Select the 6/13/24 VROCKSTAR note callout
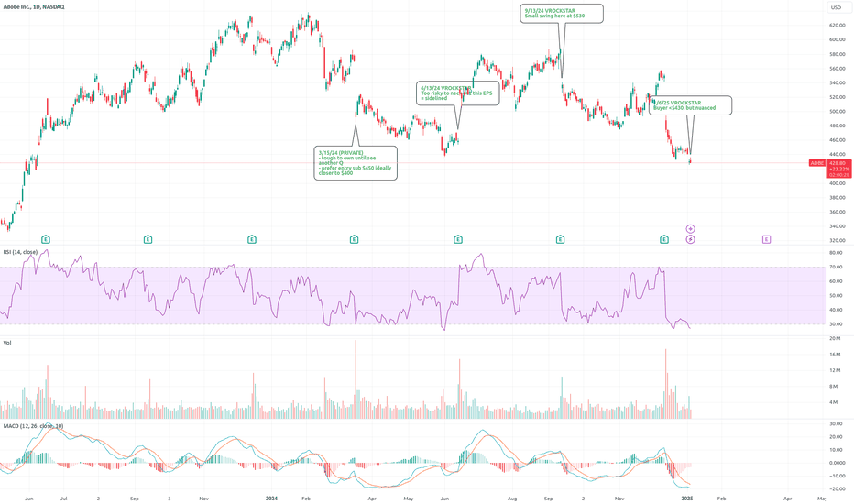Screen dimensions: 854x504 457,93
